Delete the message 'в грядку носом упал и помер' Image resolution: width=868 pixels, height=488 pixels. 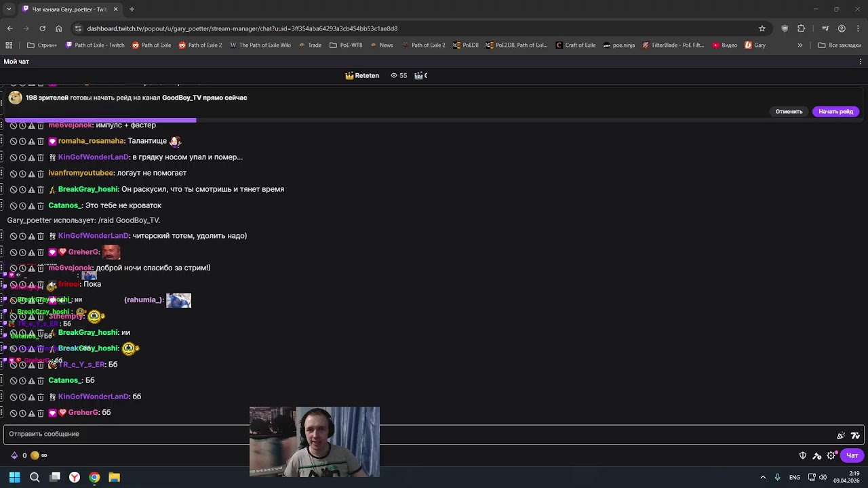point(41,158)
